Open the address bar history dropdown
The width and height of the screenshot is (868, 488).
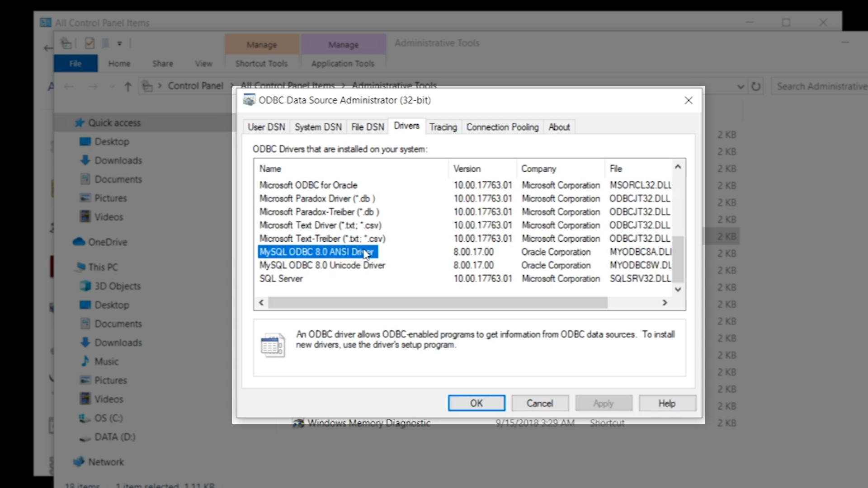(x=741, y=86)
